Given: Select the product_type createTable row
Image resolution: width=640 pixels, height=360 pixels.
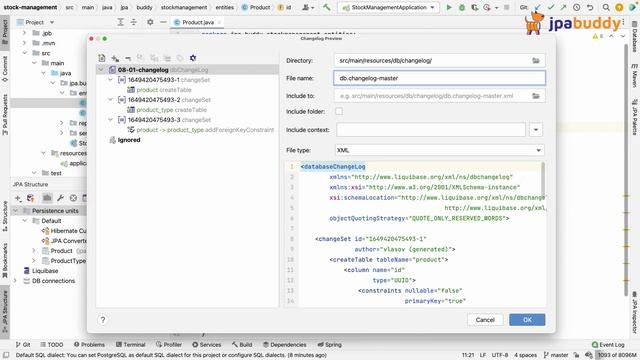Looking at the screenshot, I should pyautogui.click(x=167, y=110).
